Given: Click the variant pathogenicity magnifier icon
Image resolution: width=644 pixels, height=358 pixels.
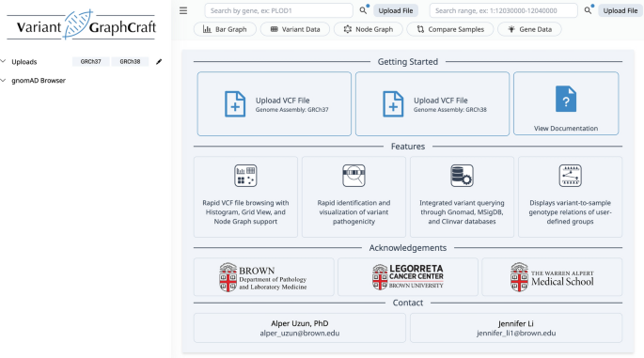Looking at the screenshot, I should (353, 176).
